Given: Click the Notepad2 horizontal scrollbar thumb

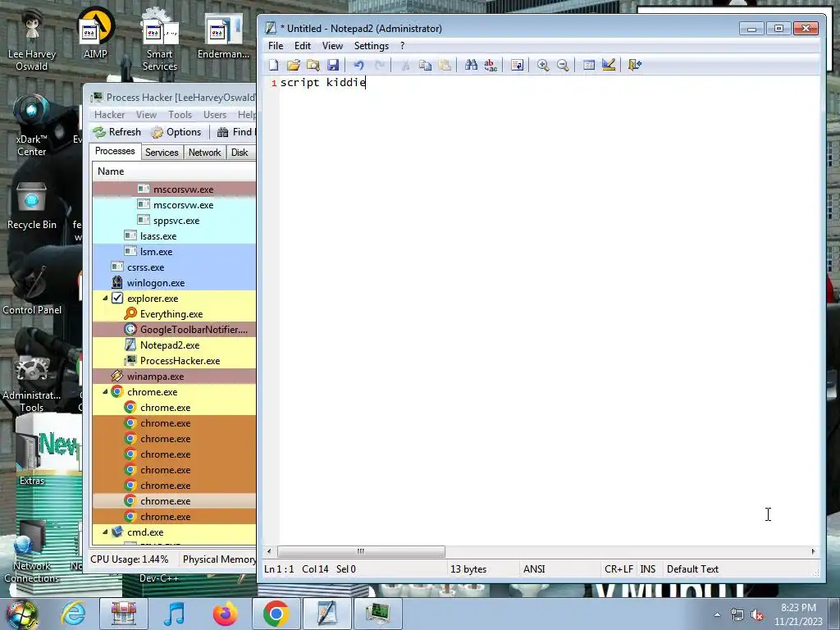Looking at the screenshot, I should pyautogui.click(x=361, y=551).
